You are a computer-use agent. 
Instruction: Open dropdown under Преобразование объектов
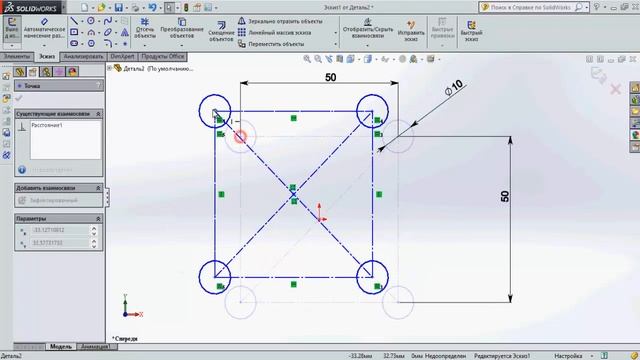(182, 45)
